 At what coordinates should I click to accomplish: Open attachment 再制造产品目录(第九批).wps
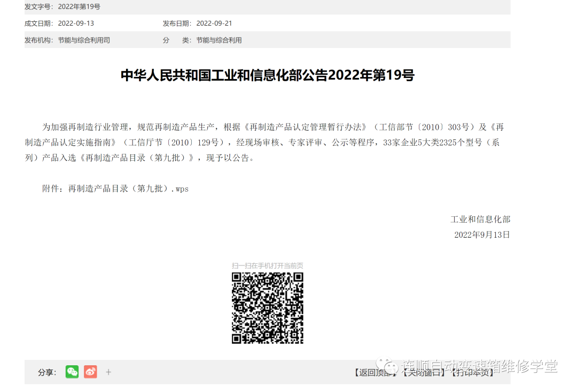(128, 189)
